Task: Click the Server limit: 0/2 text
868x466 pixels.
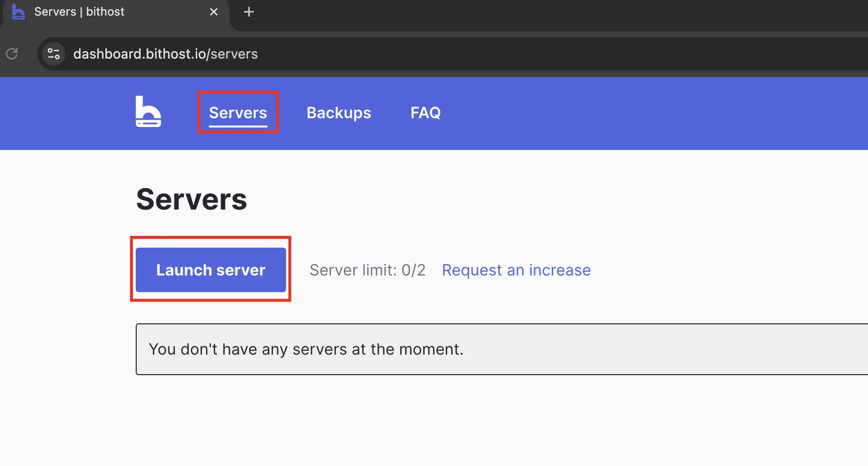Action: 368,270
